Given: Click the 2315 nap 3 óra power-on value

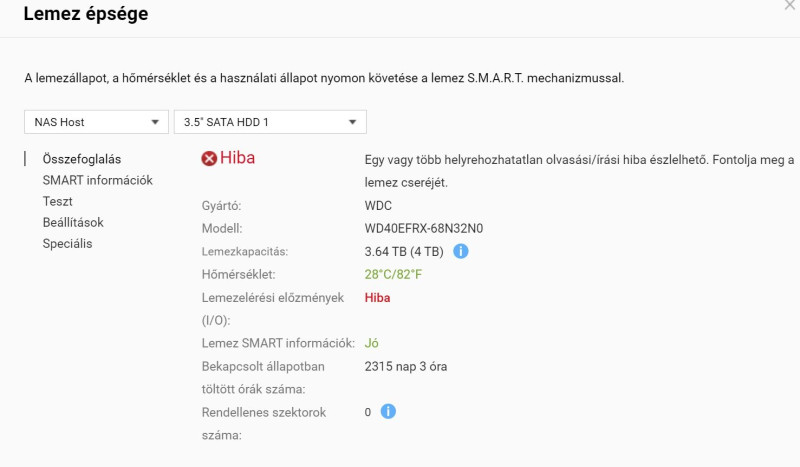Looking at the screenshot, I should (406, 366).
